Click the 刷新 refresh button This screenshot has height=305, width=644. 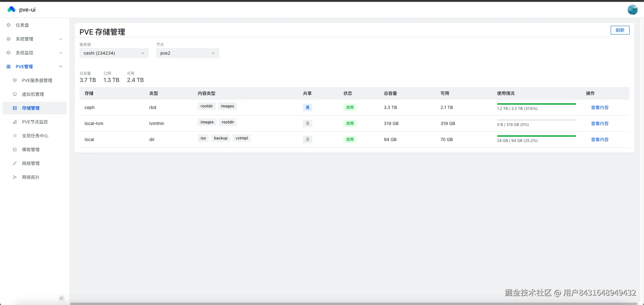(620, 30)
